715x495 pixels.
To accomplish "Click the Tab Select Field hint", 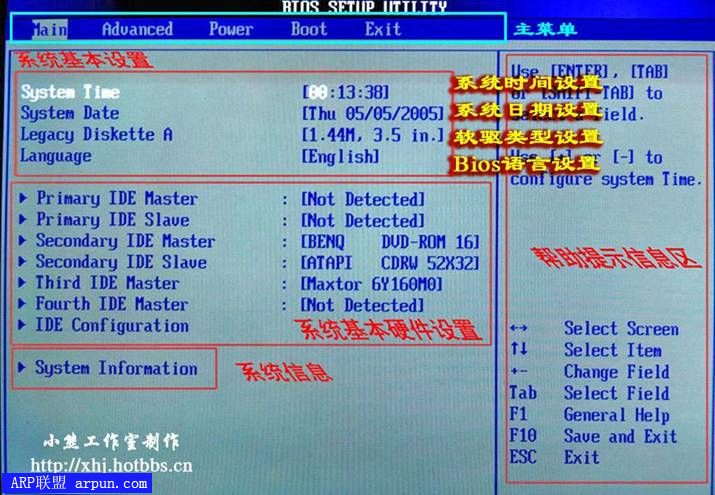I will pos(590,392).
